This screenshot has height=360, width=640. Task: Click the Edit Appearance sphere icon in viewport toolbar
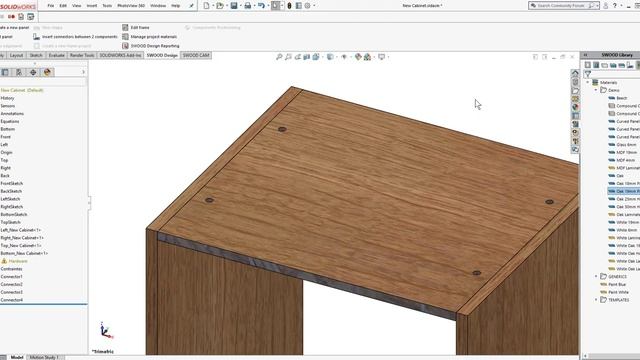point(358,57)
